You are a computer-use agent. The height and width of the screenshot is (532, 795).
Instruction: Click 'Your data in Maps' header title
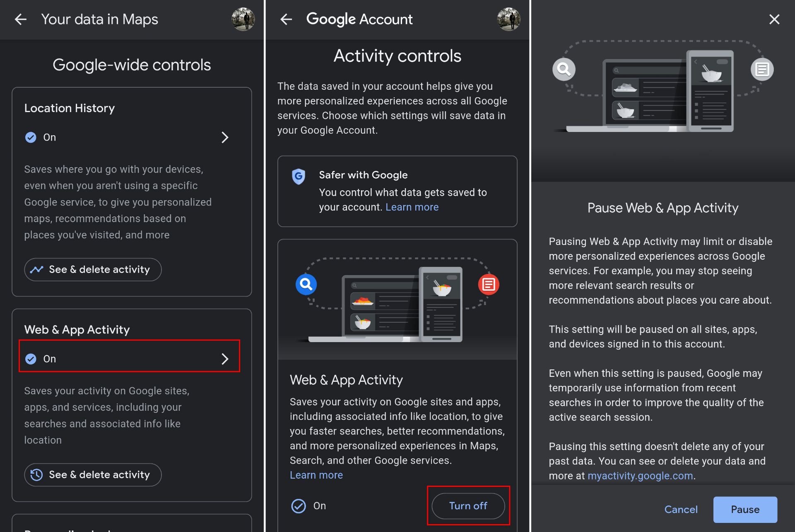coord(100,19)
